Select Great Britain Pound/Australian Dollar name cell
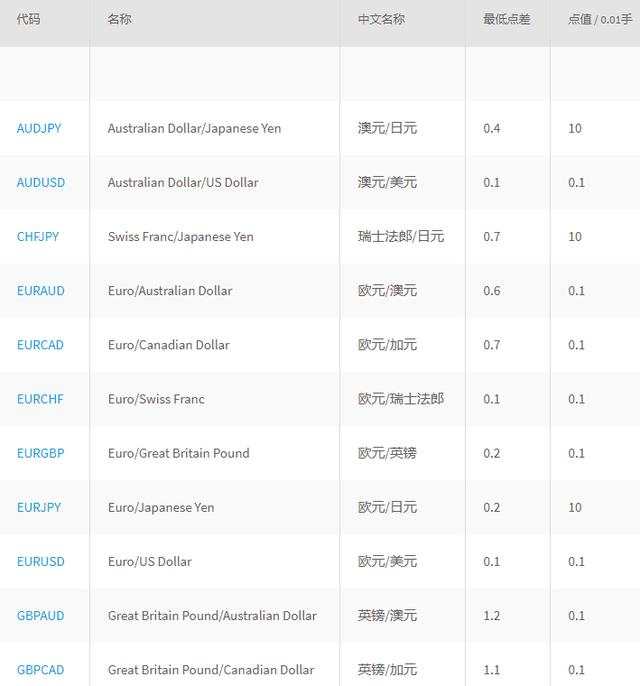 (x=212, y=616)
